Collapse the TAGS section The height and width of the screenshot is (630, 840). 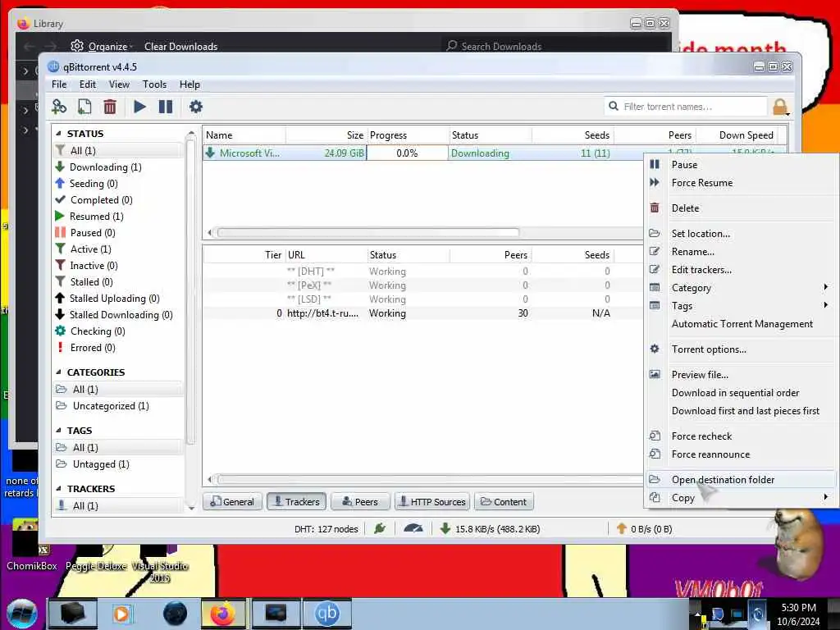(x=58, y=430)
